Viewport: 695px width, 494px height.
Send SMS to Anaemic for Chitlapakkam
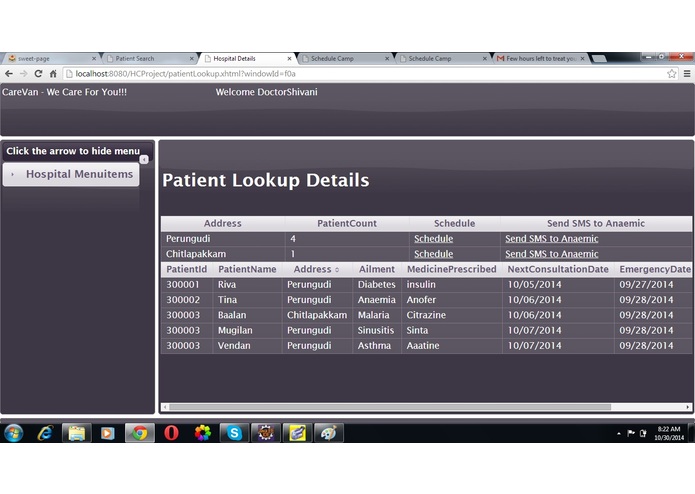551,254
